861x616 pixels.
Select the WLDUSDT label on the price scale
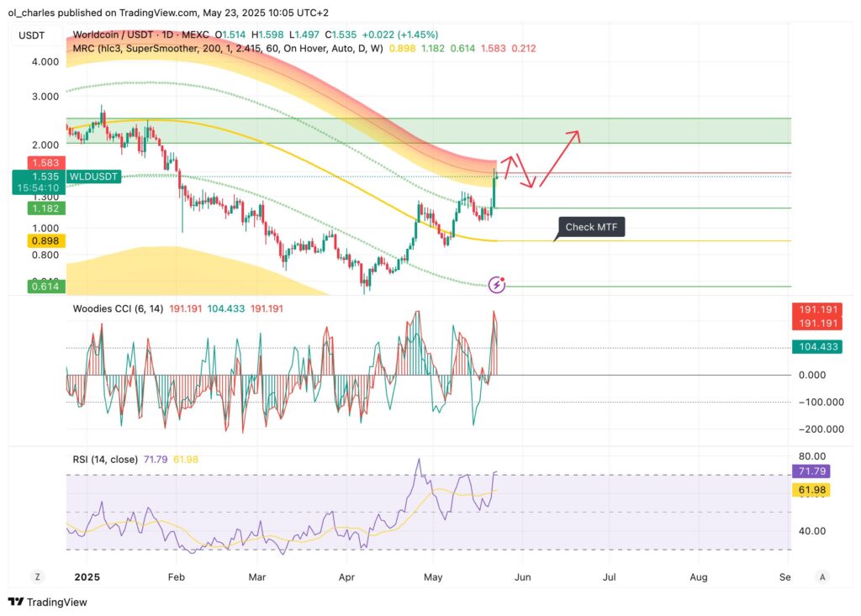(94, 176)
